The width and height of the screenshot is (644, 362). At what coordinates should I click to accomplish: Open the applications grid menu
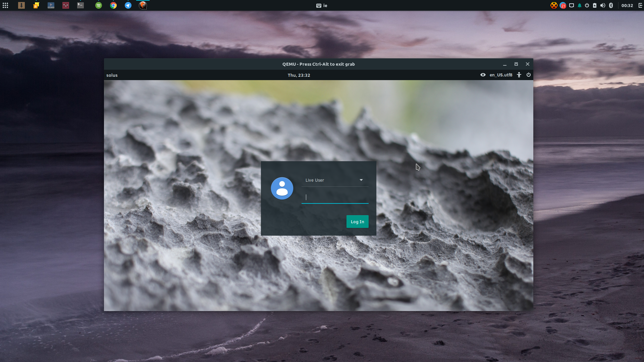(x=5, y=5)
